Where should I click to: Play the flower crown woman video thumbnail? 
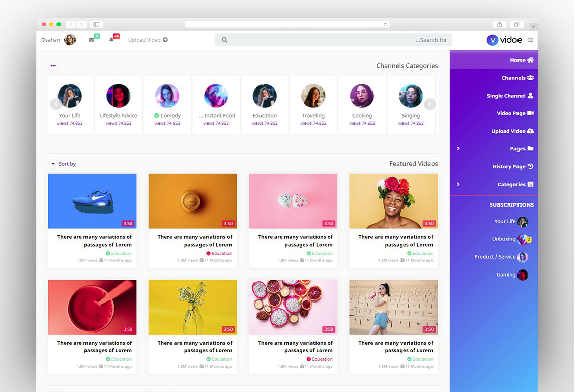pos(393,201)
